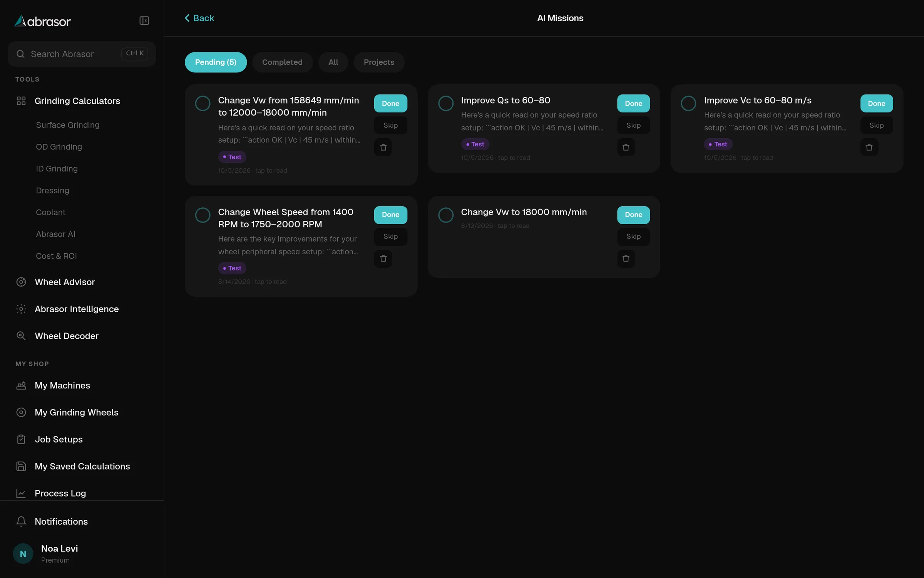The height and width of the screenshot is (578, 924).
Task: Open OD Grinding calculator
Action: coord(59,147)
